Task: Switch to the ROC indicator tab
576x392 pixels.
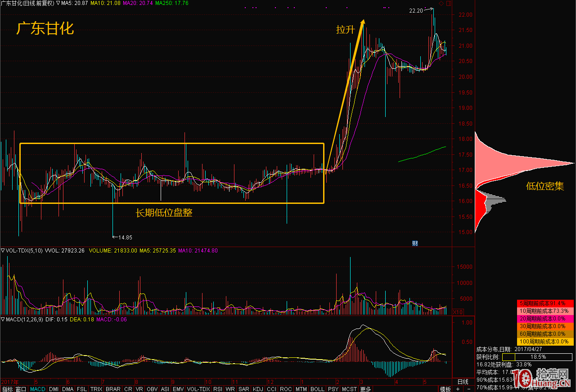Action: [286, 389]
